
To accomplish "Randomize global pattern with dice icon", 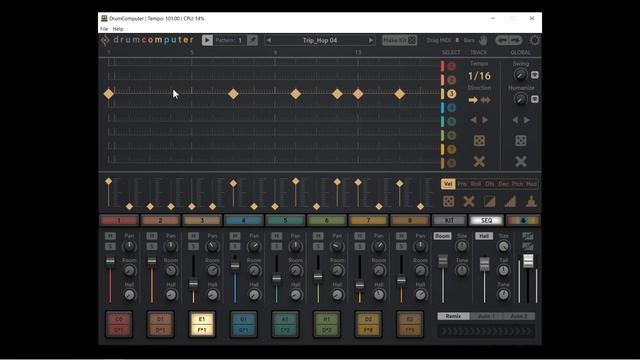I will (x=521, y=141).
